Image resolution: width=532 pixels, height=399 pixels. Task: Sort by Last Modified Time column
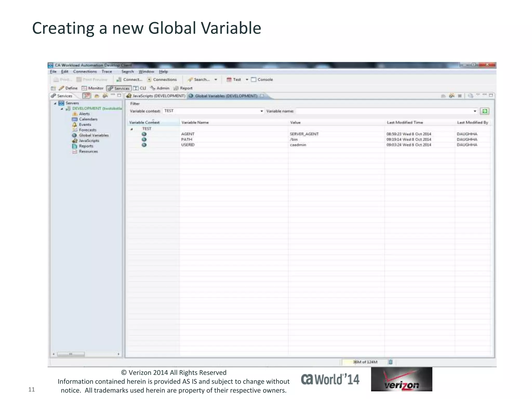[420, 122]
